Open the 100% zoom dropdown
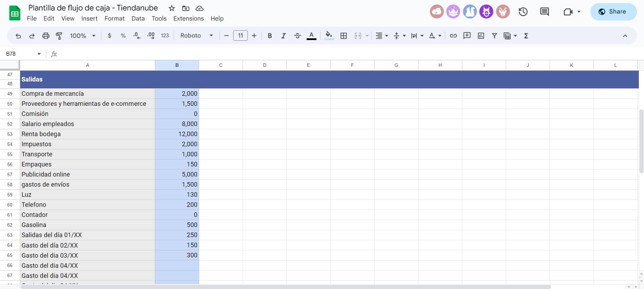644x289 pixels. tap(83, 36)
